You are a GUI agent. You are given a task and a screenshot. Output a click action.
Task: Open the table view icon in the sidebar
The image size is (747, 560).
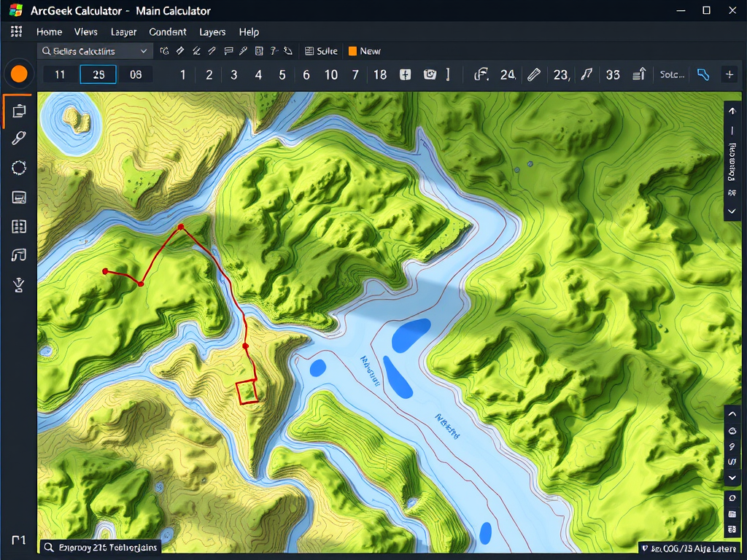(x=19, y=226)
